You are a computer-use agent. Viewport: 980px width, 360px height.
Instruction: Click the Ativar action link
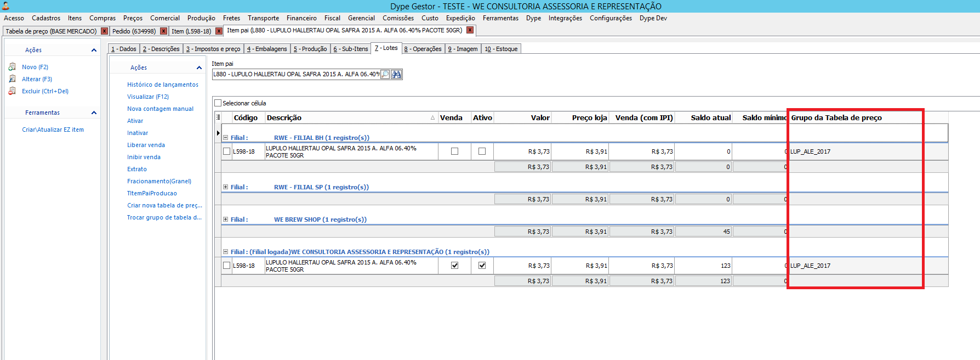pos(135,121)
